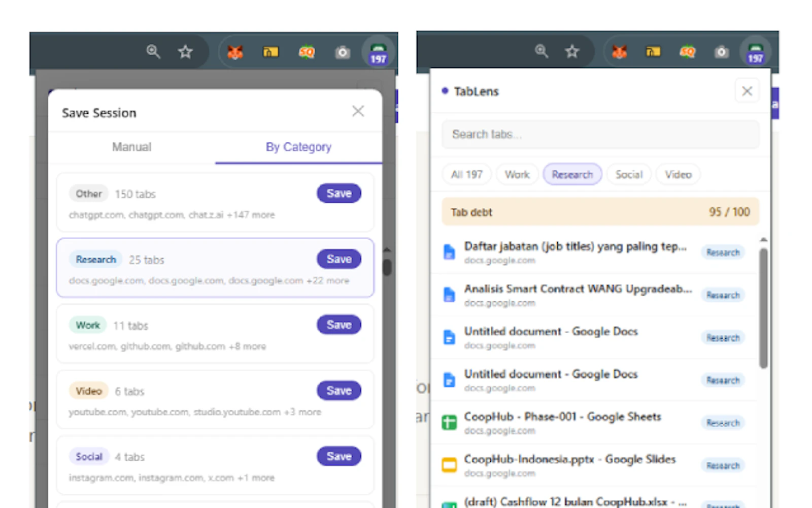
Task: Select the All 197 filter chip
Action: [466, 174]
